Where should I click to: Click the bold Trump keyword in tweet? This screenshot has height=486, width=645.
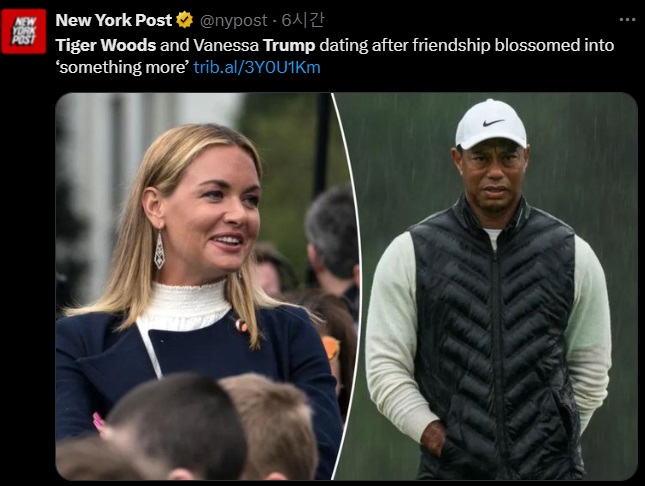tap(289, 45)
